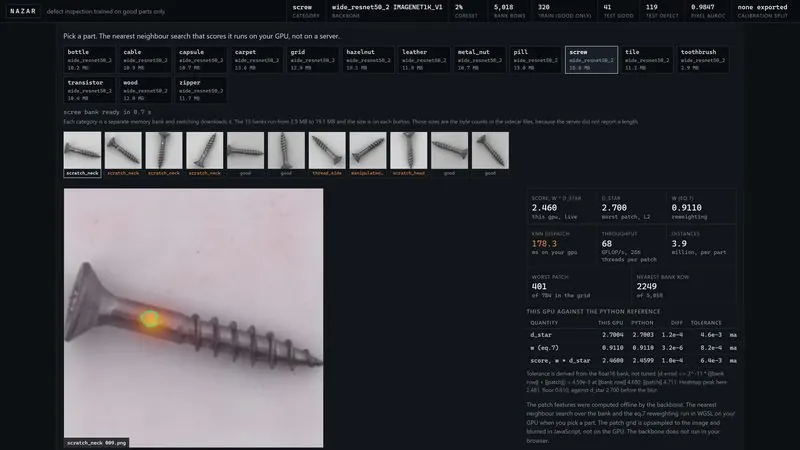Switch to the hazelnut memory bank
Viewport: 800px width, 450px height.
368,60
